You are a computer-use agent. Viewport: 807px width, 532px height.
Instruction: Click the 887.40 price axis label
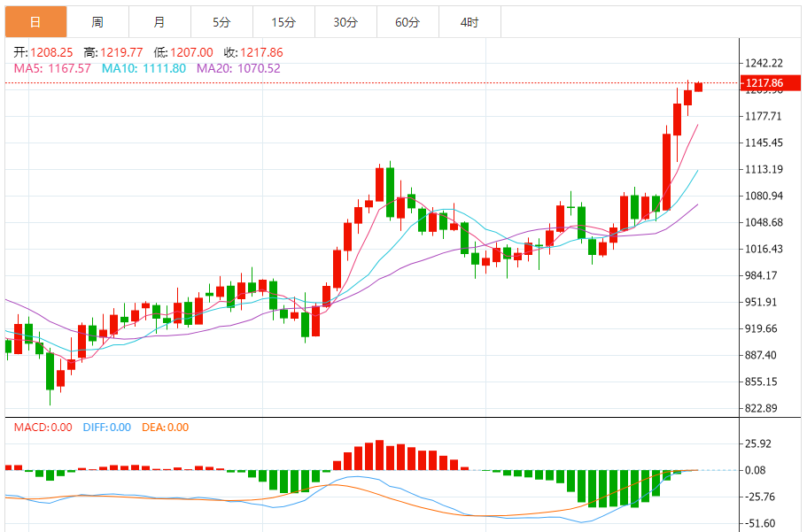(x=761, y=355)
